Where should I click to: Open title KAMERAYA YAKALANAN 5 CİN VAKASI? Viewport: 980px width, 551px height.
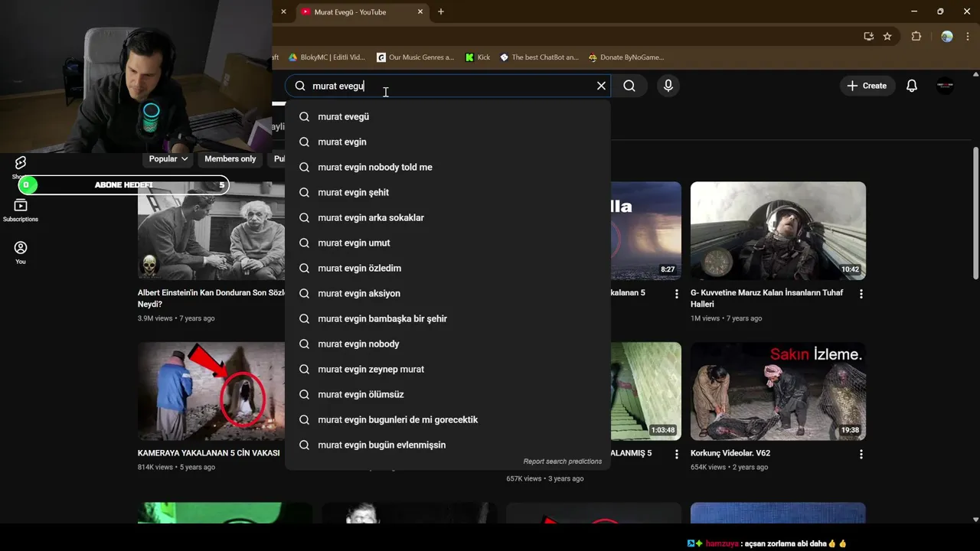[x=208, y=453]
